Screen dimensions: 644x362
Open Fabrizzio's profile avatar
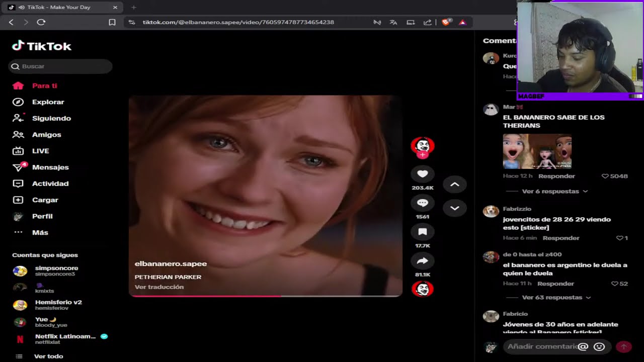[491, 211]
